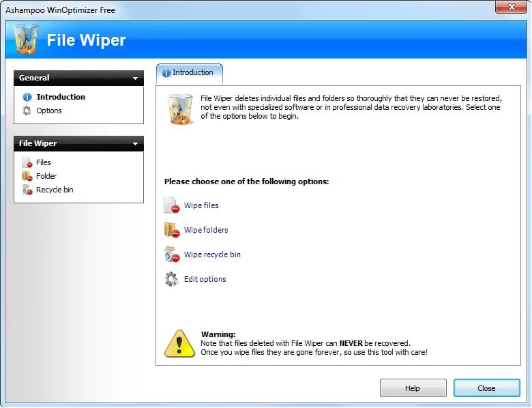Viewport: 532px width, 408px height.
Task: Click the blue info icon beside Introduction in sidebar
Action: click(27, 97)
